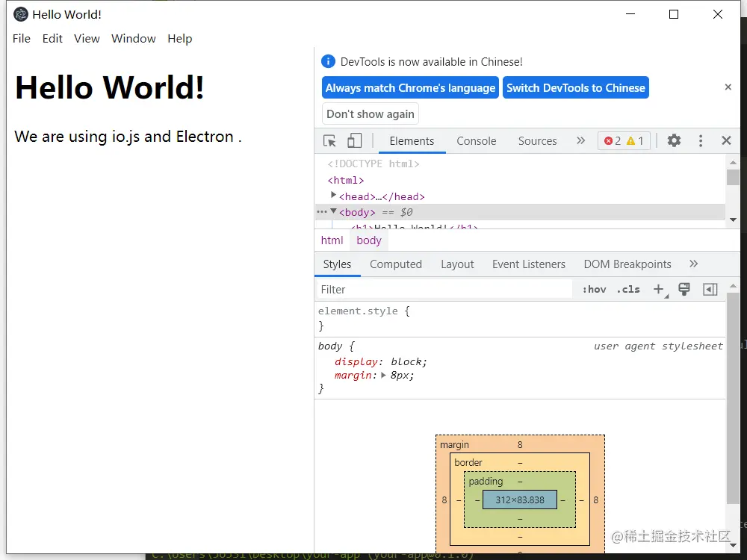Click the yellow warning count badge
This screenshot has width=747, height=560.
point(635,141)
